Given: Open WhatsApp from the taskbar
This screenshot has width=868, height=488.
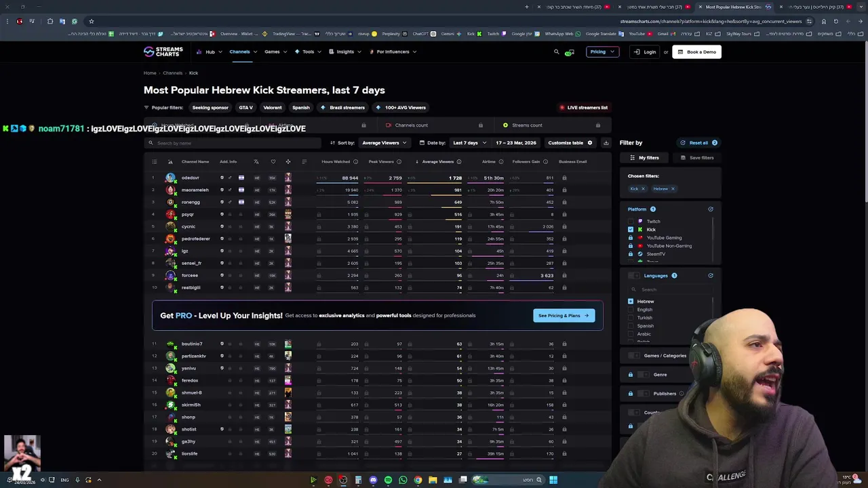Looking at the screenshot, I should coord(403,480).
